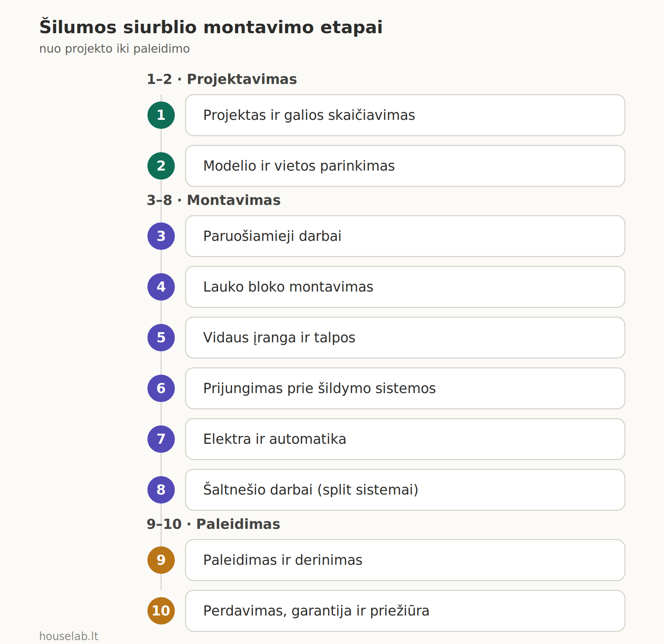Select the step 7 purple circle
The image size is (664, 644).
pos(161,439)
